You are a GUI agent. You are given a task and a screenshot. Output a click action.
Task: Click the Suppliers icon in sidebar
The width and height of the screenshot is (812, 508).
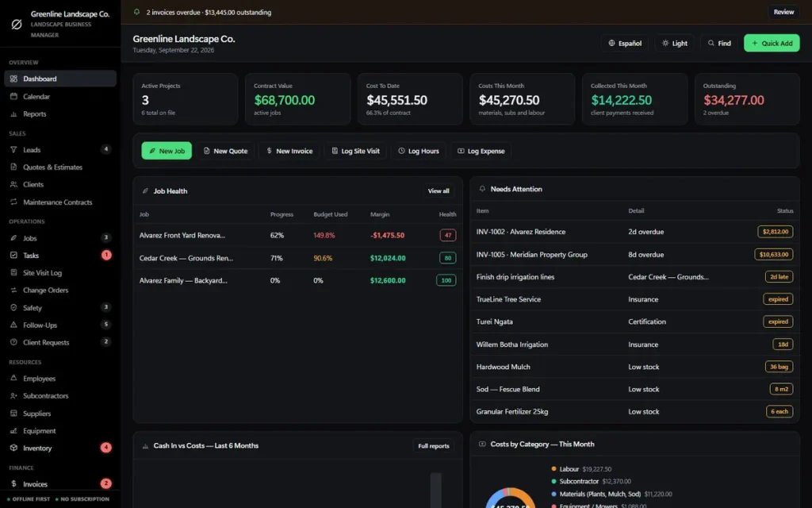click(x=14, y=414)
